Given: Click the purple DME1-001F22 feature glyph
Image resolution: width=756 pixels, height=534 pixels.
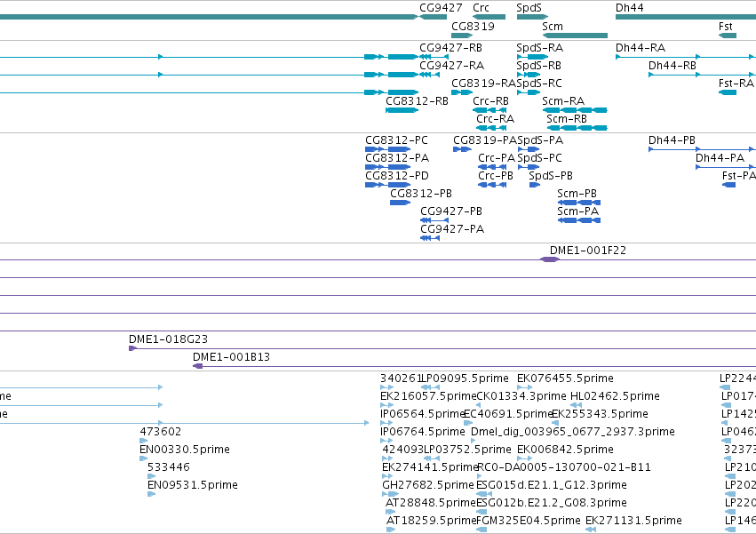Looking at the screenshot, I should pos(550,259).
